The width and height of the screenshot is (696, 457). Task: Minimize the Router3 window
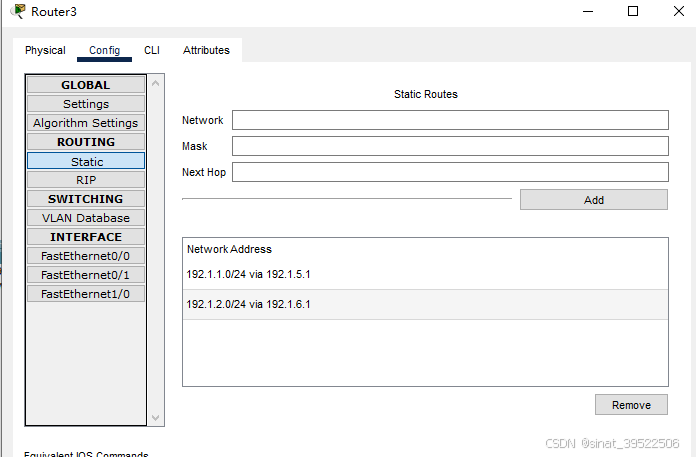[x=588, y=12]
